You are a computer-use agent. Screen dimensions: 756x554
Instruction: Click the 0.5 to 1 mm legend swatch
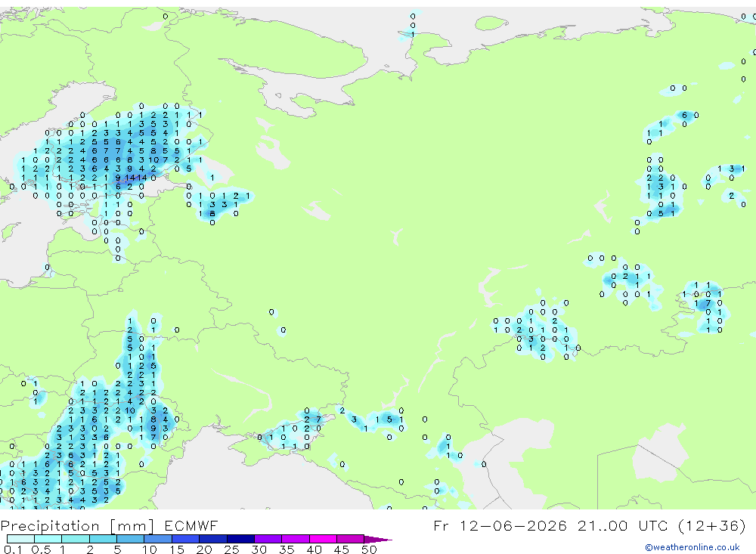(48, 539)
